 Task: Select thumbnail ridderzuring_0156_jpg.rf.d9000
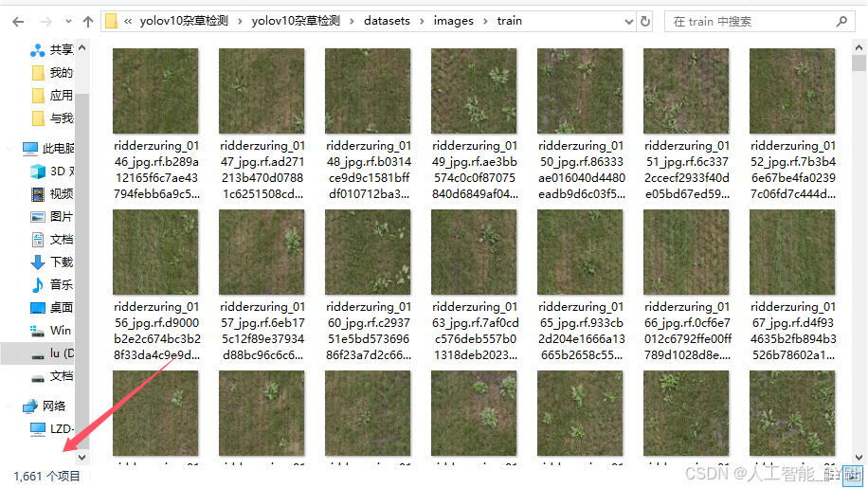[x=155, y=252]
